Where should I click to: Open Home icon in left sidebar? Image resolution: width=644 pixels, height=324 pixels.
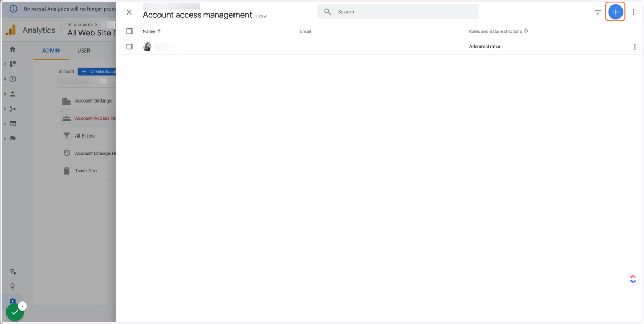[13, 49]
